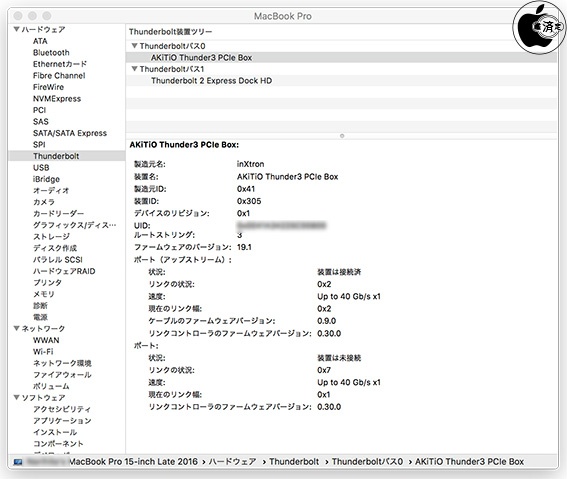Click the inXtron manufacturer value
The height and width of the screenshot is (479, 567).
(250, 164)
